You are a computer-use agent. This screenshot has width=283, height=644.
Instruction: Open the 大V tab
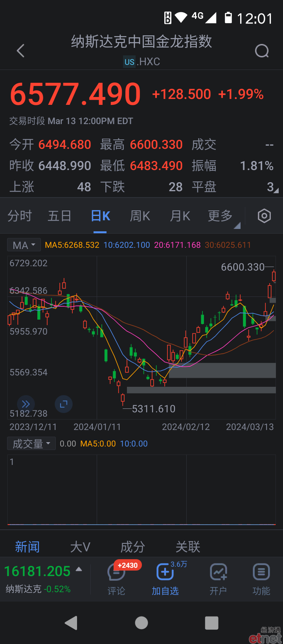[x=80, y=547]
